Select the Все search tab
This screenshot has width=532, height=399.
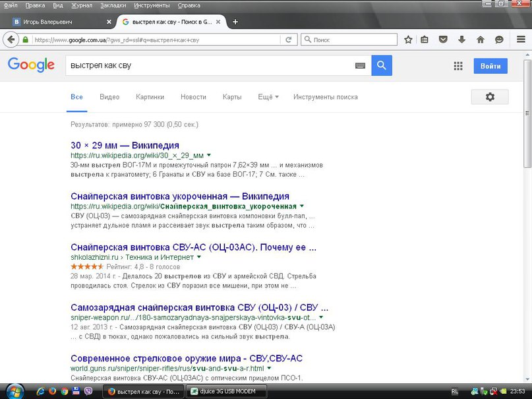pos(76,97)
